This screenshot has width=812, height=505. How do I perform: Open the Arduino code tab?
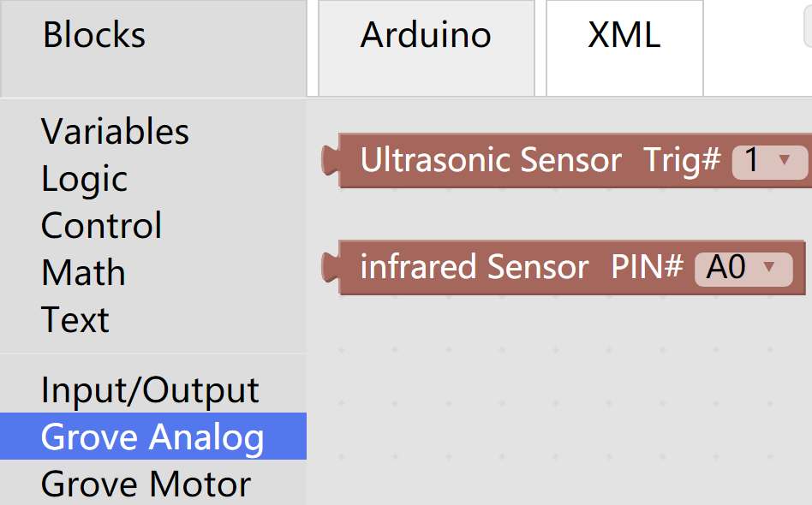click(x=426, y=36)
